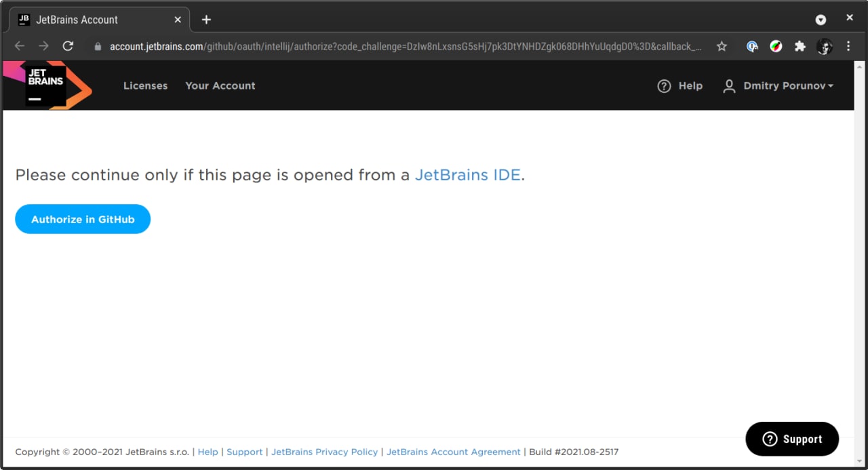Open Your Account menu item
Screen dimensions: 868x470
click(220, 85)
